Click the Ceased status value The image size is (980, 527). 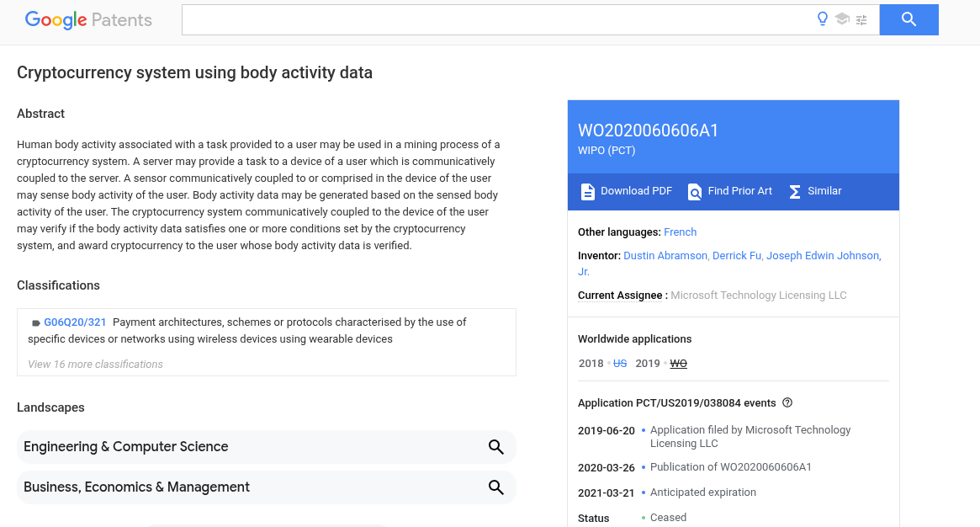(668, 518)
